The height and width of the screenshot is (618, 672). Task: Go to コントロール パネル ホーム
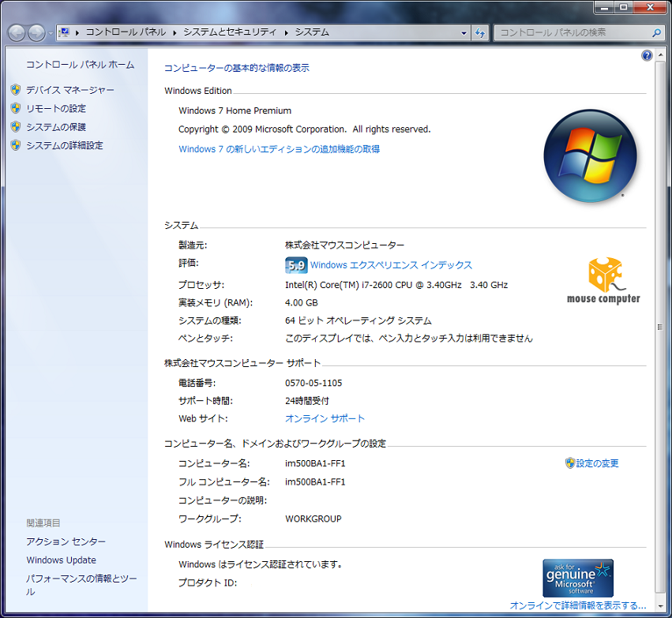coord(80,65)
